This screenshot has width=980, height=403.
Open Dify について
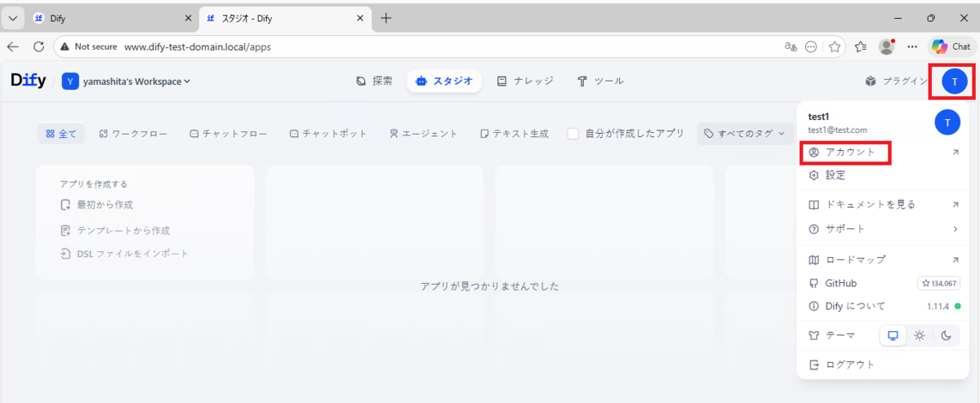point(884,306)
